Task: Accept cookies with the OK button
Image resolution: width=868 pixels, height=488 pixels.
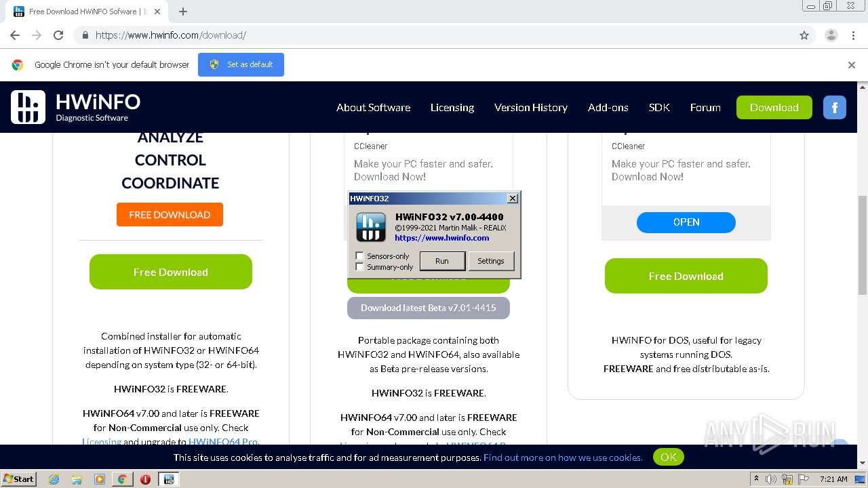Action: coord(669,457)
